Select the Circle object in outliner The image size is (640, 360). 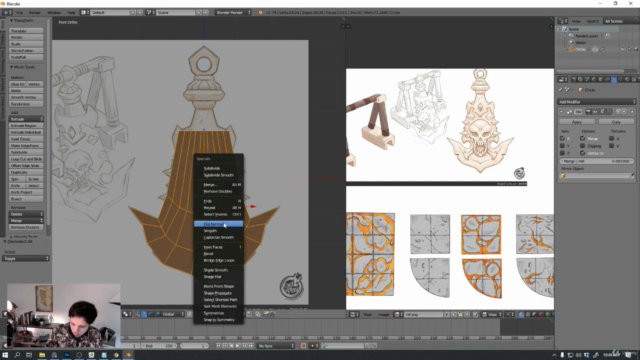click(x=580, y=49)
